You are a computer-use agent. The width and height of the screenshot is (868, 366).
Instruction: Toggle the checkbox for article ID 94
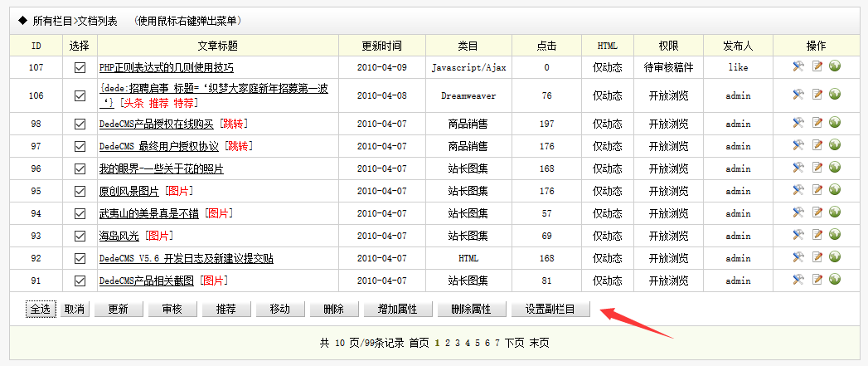click(x=80, y=213)
